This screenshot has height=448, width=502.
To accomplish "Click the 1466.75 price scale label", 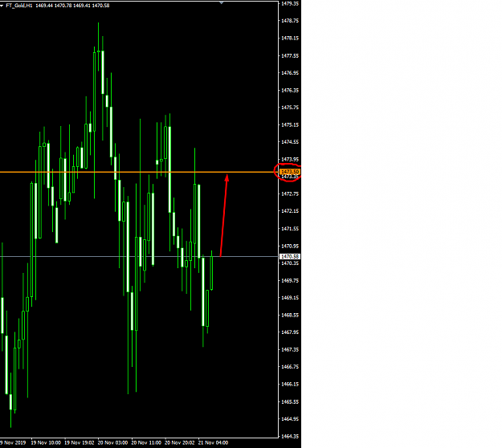I will click(290, 367).
